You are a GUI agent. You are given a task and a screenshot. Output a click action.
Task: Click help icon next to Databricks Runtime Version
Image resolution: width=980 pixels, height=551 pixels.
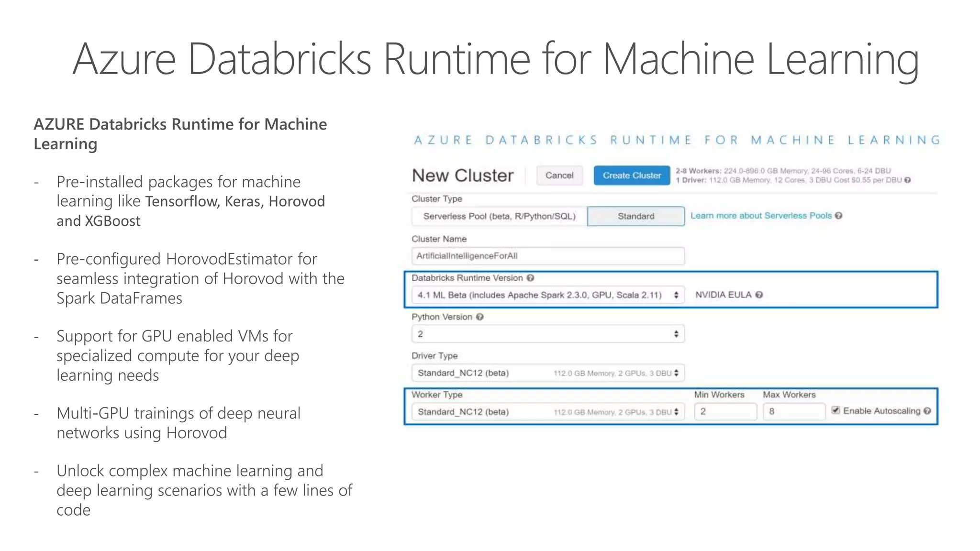pos(530,278)
